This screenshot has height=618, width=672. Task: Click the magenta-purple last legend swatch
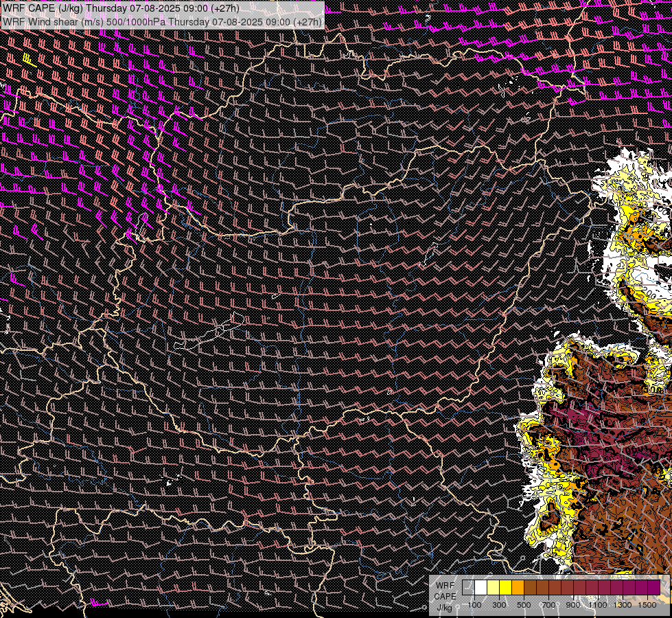point(653,587)
